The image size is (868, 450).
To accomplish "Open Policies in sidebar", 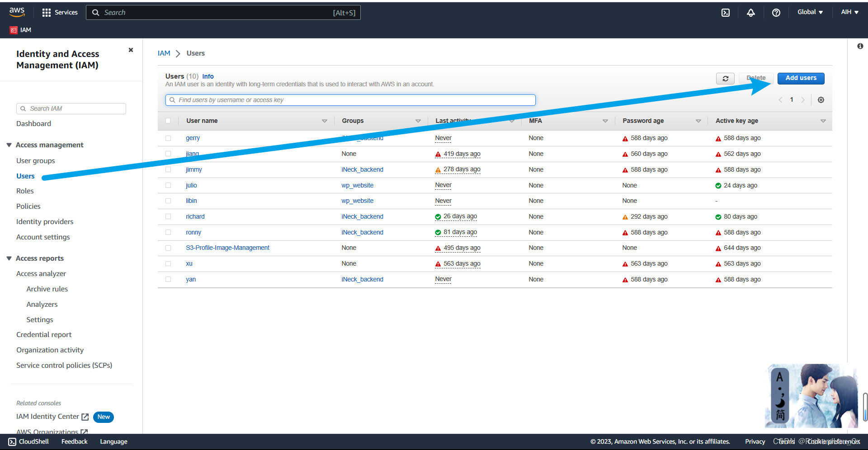I will 28,206.
